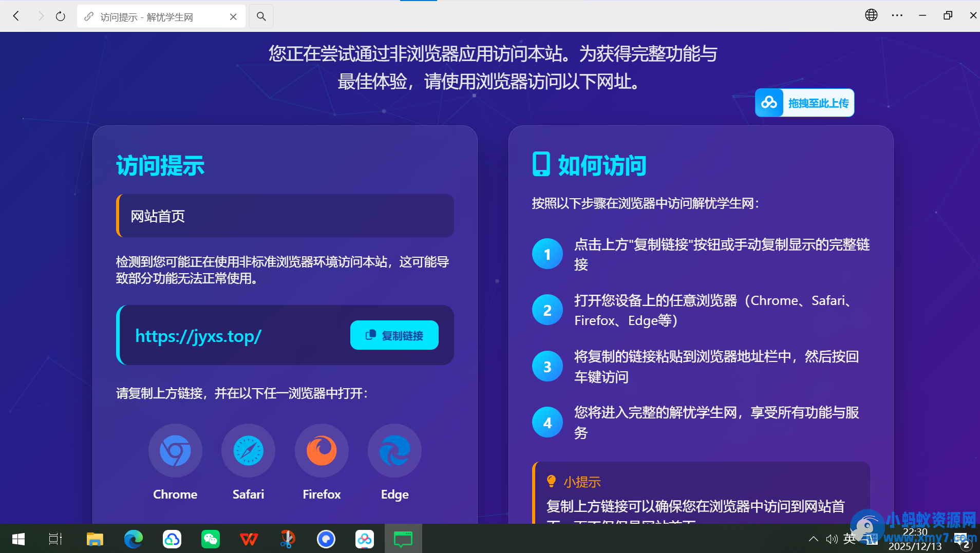Screen dimensions: 980x553
Task: Switch the input method from 英
Action: [849, 539]
